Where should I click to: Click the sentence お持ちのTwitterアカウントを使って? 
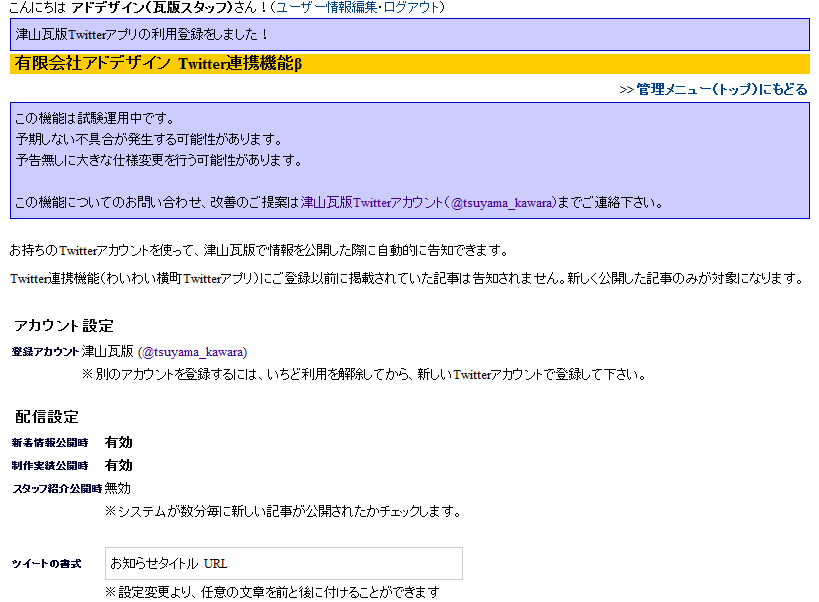[x=259, y=251]
